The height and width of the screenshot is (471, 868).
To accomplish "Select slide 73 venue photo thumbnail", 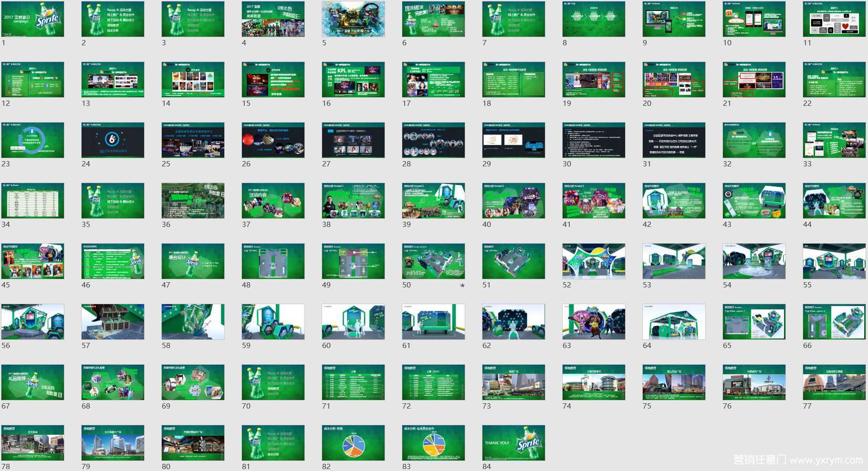I will 513,382.
